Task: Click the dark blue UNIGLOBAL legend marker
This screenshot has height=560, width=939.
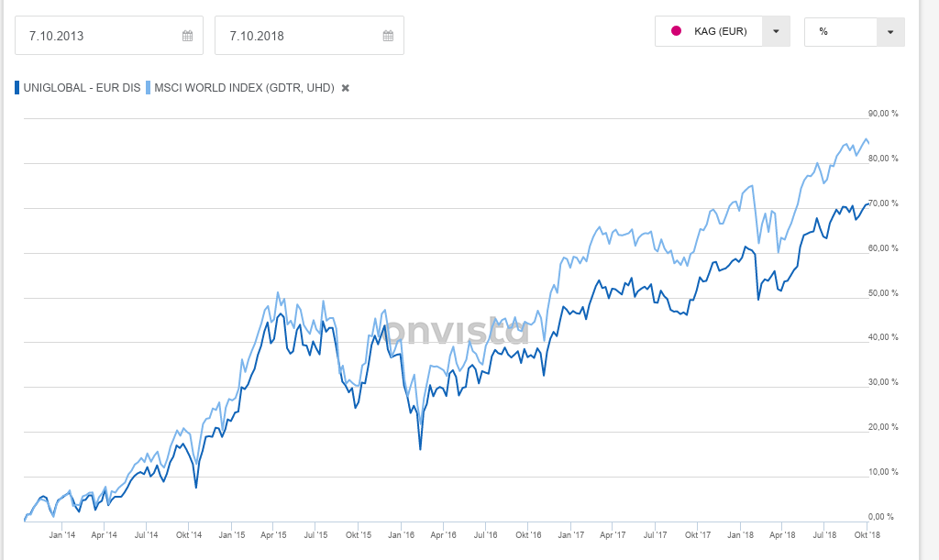Action: pos(17,88)
